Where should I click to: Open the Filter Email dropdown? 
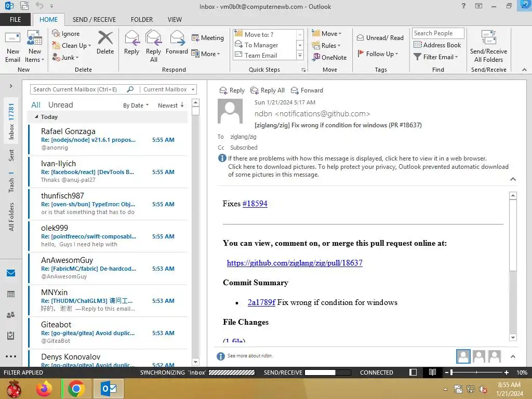(436, 57)
